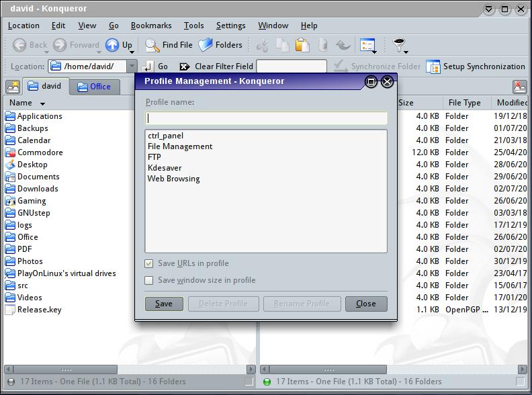Screen dimensions: 532x395
Task: Click the Close button in dialog
Action: tap(366, 304)
